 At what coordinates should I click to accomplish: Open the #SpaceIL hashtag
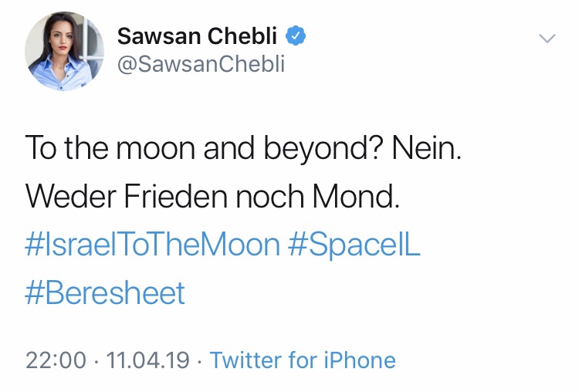354,245
